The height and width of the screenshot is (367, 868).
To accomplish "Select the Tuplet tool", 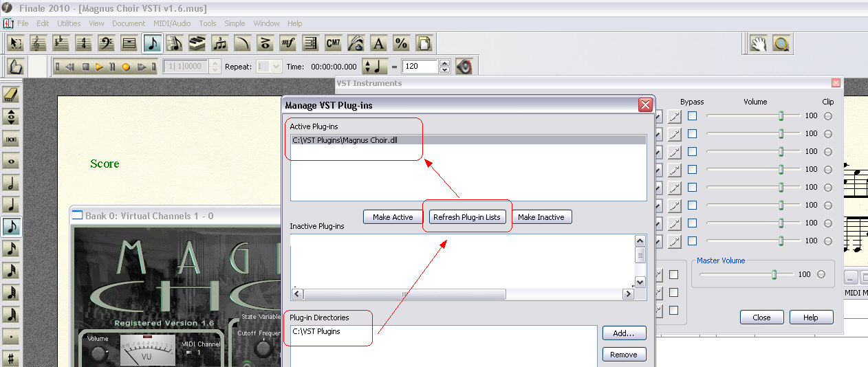I will click(x=220, y=43).
